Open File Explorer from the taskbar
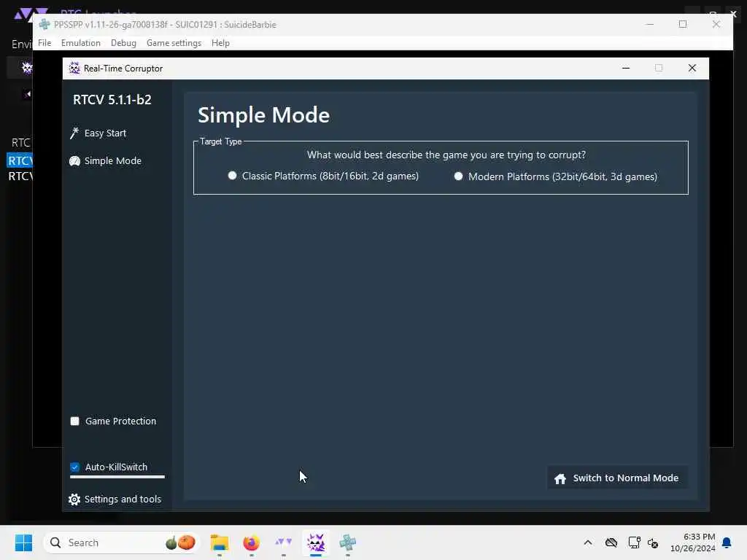 point(220,542)
